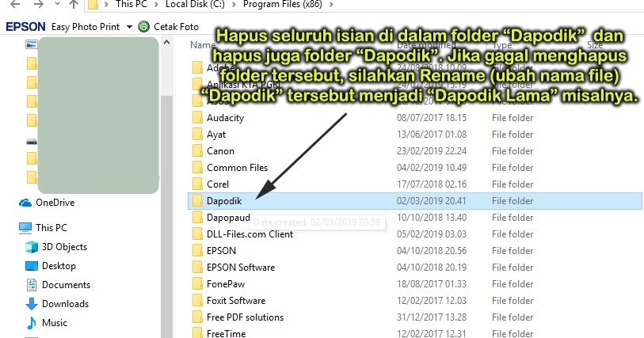644x338 pixels.
Task: Click the Ayat folder icon
Action: click(197, 135)
